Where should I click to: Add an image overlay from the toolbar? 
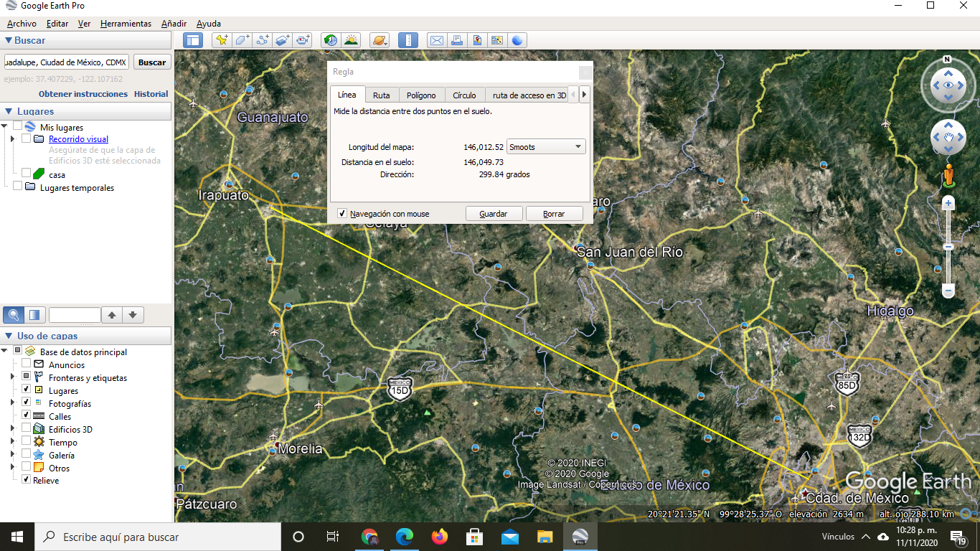click(283, 40)
